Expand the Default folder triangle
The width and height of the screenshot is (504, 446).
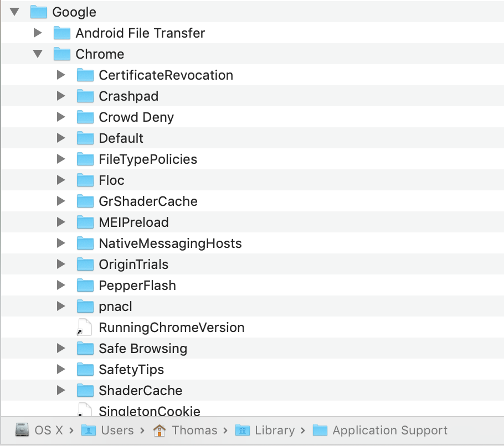61,138
